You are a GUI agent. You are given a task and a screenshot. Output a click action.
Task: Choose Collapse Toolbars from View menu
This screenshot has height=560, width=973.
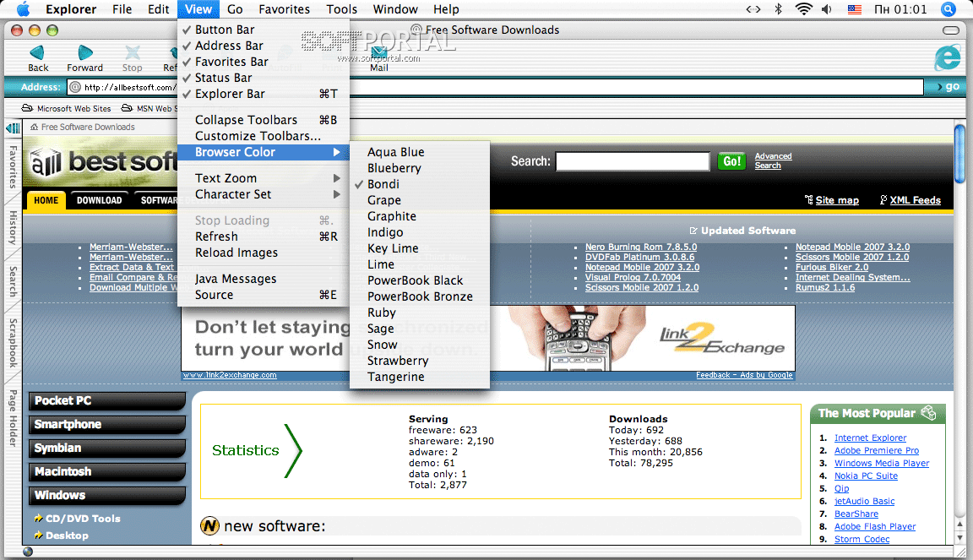tap(264, 120)
